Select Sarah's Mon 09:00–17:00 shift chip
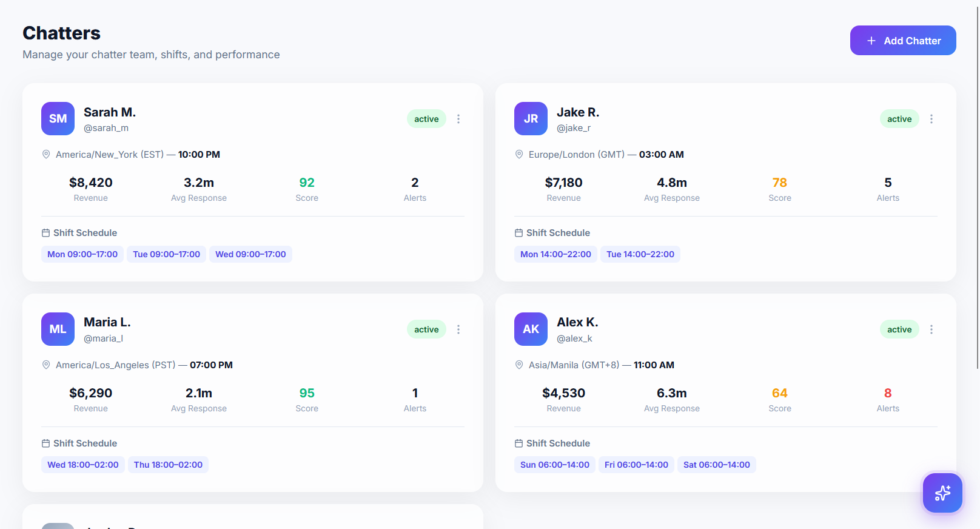Viewport: 980px width, 529px height. tap(82, 254)
